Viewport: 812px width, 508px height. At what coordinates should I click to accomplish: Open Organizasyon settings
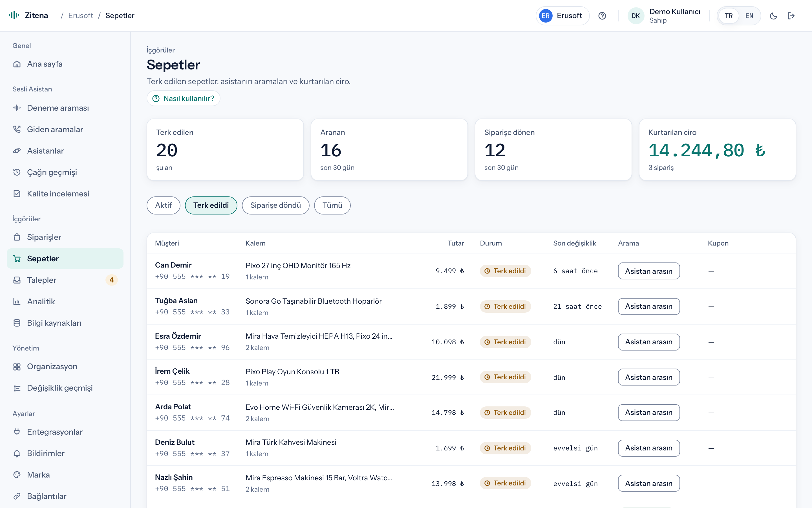point(65,367)
